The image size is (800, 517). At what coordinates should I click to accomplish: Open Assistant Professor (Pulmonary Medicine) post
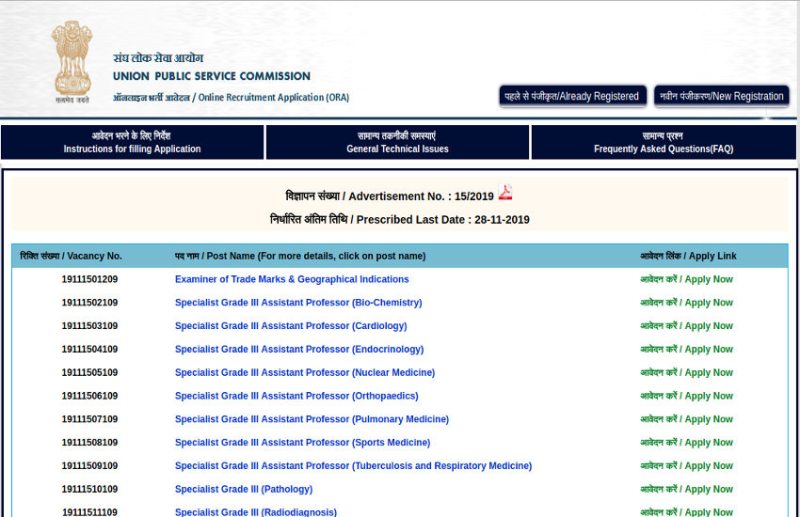[x=312, y=419]
